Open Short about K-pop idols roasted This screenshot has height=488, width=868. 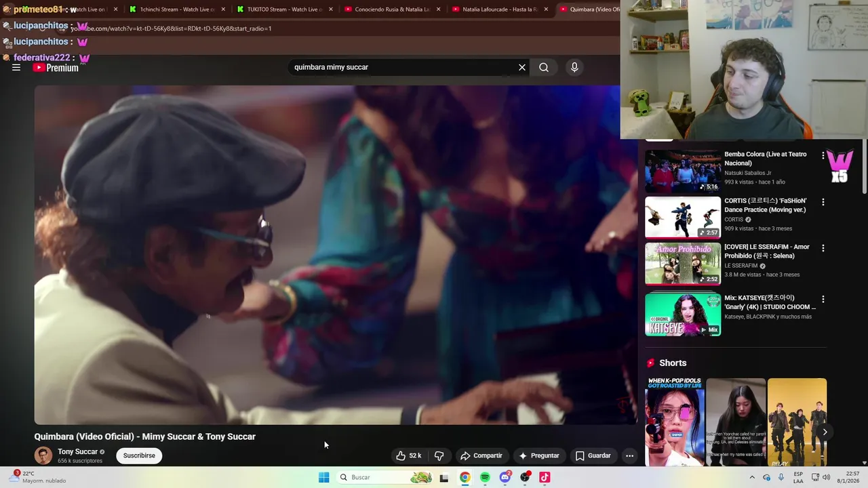[675, 422]
